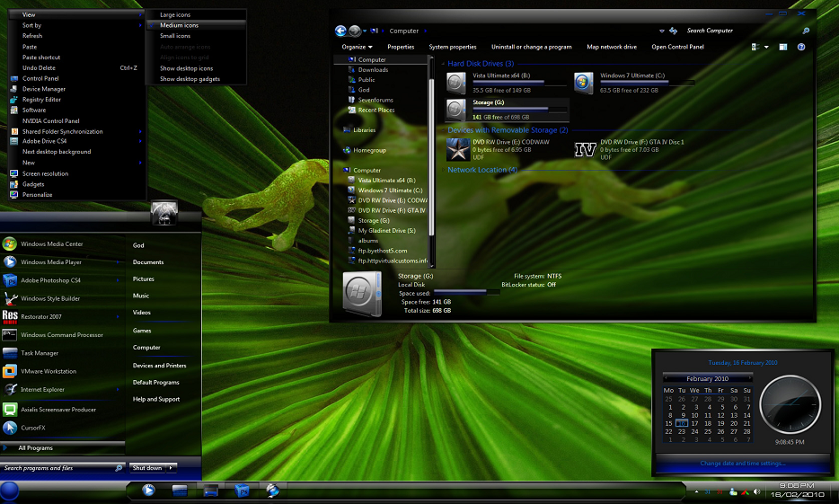Expand the Network Location group
The image size is (839, 504).
click(x=444, y=170)
